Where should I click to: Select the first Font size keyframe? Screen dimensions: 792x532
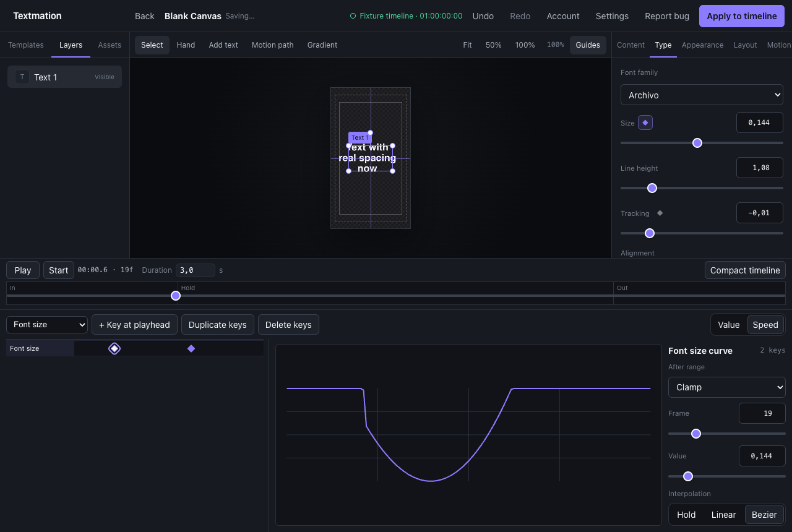pyautogui.click(x=114, y=348)
